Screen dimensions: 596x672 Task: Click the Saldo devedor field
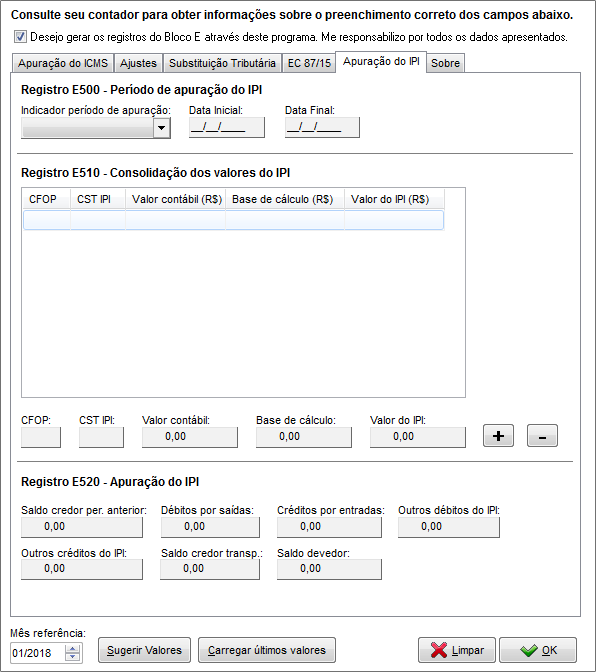[329, 569]
